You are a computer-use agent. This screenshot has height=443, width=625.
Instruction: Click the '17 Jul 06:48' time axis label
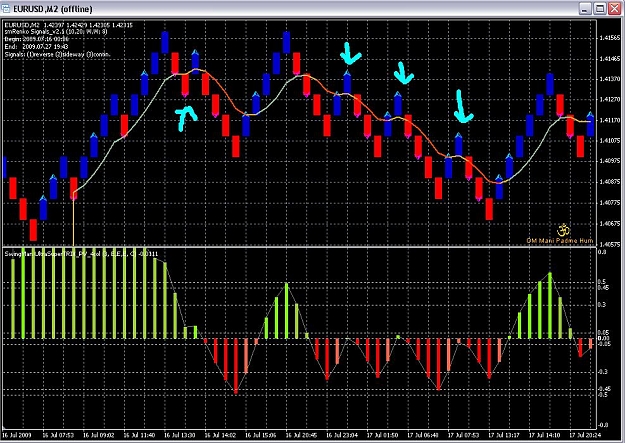pos(423,435)
